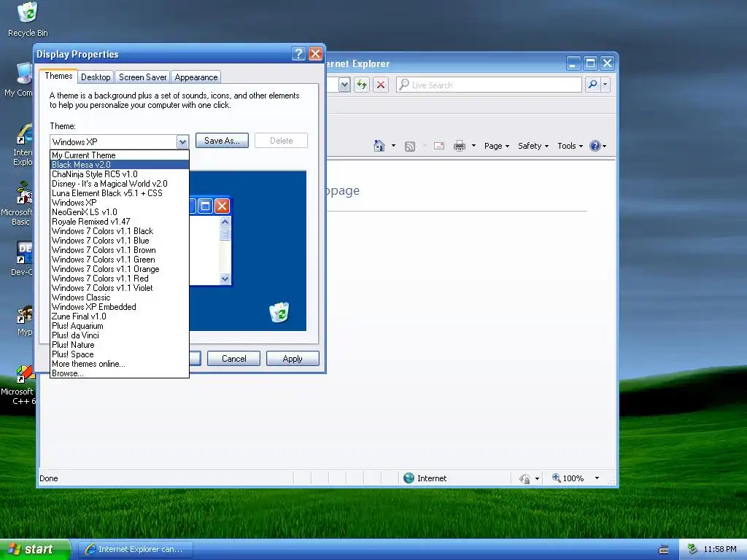Choose Windows 7 Colors v1.1 Violet
This screenshot has height=560, width=747.
pyautogui.click(x=120, y=288)
